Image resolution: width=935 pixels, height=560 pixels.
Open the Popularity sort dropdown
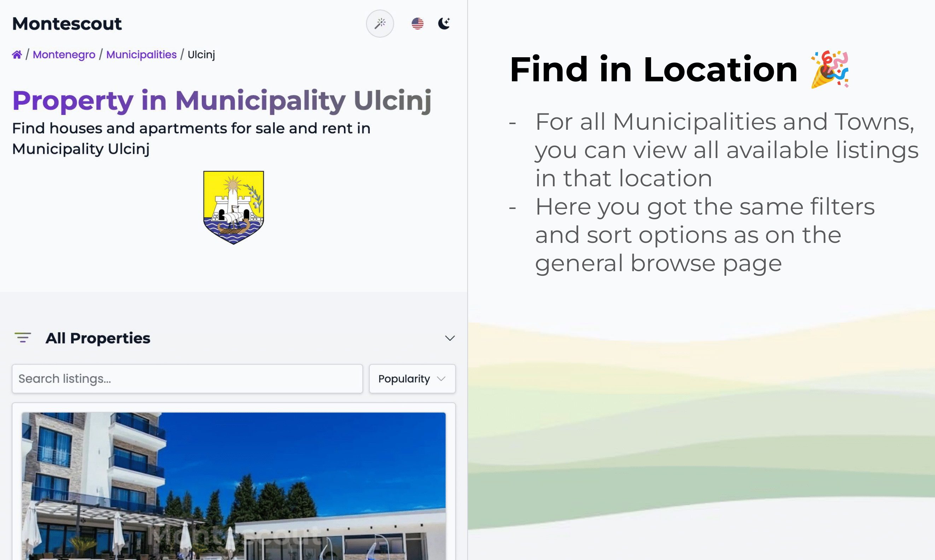412,379
